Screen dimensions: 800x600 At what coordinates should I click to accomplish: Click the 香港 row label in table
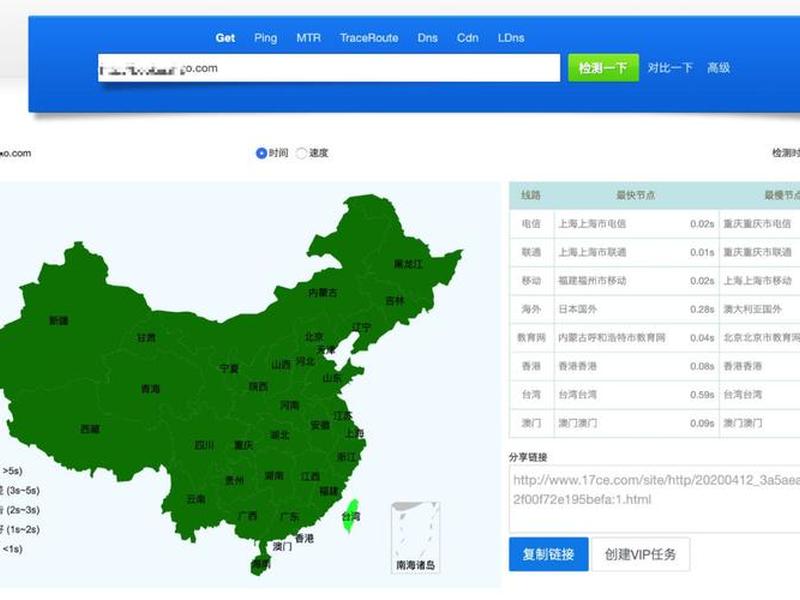[x=531, y=366]
